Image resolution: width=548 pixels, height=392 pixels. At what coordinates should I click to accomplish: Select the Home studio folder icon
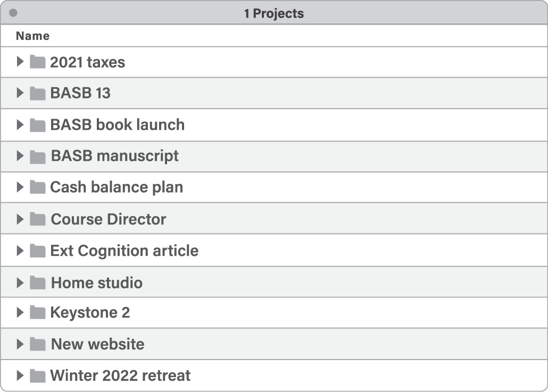click(37, 282)
